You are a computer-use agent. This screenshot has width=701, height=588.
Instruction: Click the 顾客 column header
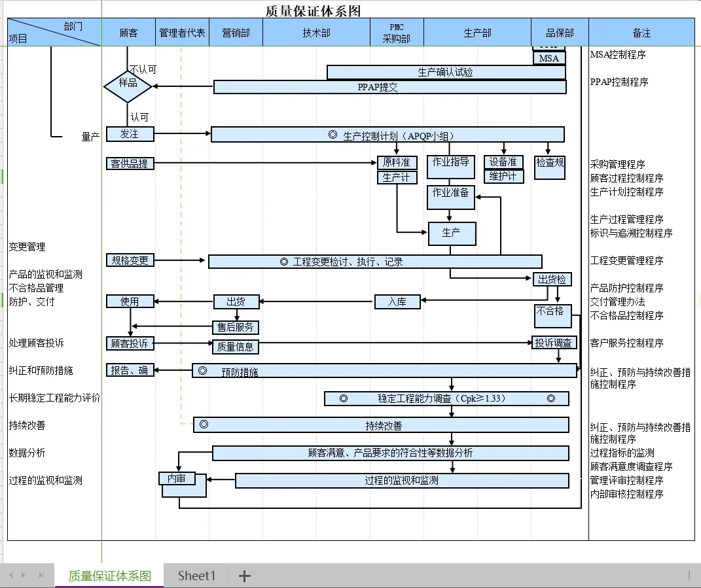pos(129,33)
